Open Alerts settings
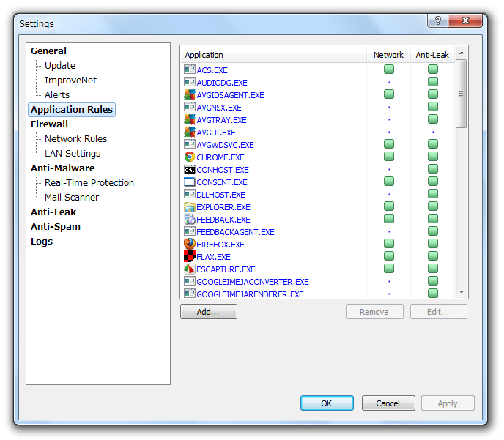The image size is (504, 440). pyautogui.click(x=57, y=94)
